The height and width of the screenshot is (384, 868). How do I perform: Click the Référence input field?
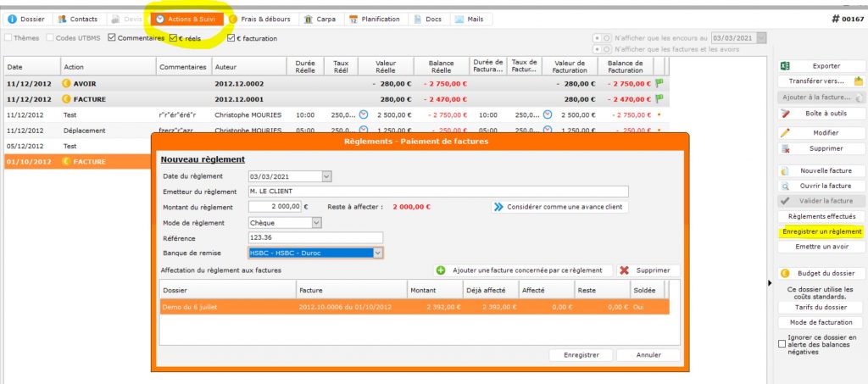tap(314, 237)
